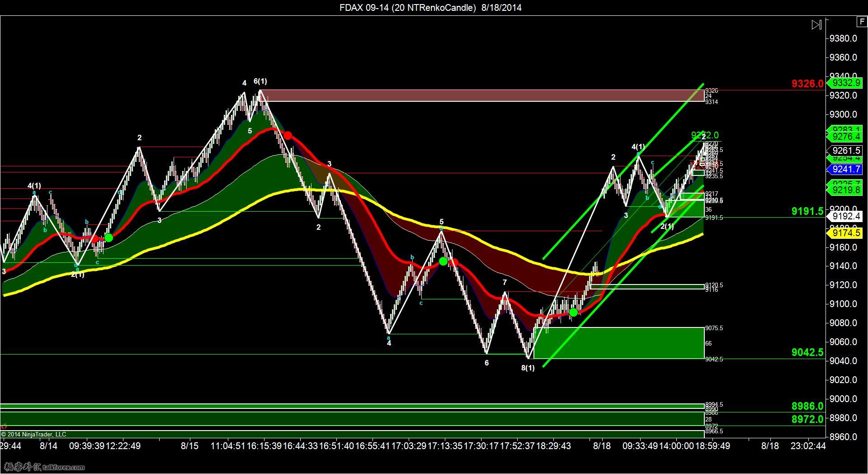Select the green demand zone between 9075.5 and 9042.5
This screenshot has width=868, height=474.
619,343
